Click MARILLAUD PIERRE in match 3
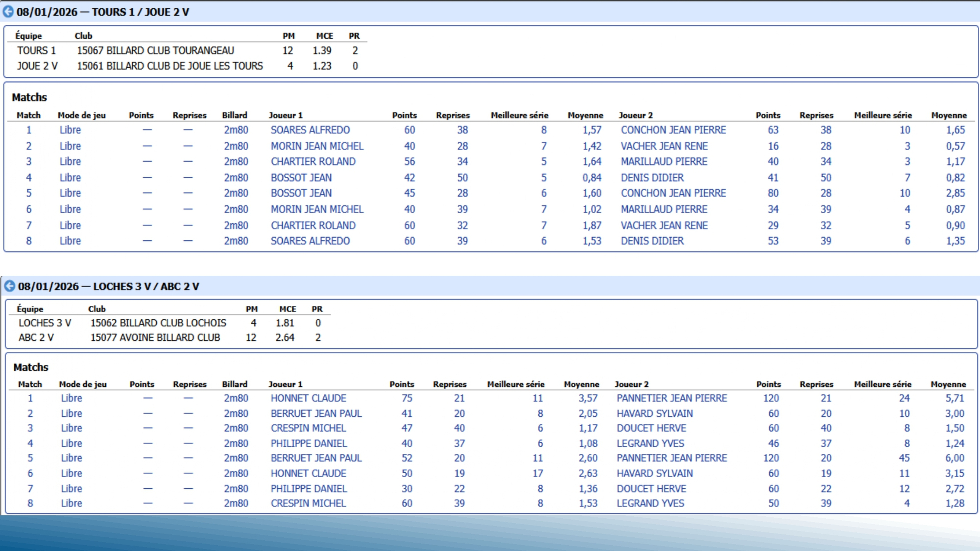Viewport: 980px width, 551px height. coord(664,162)
